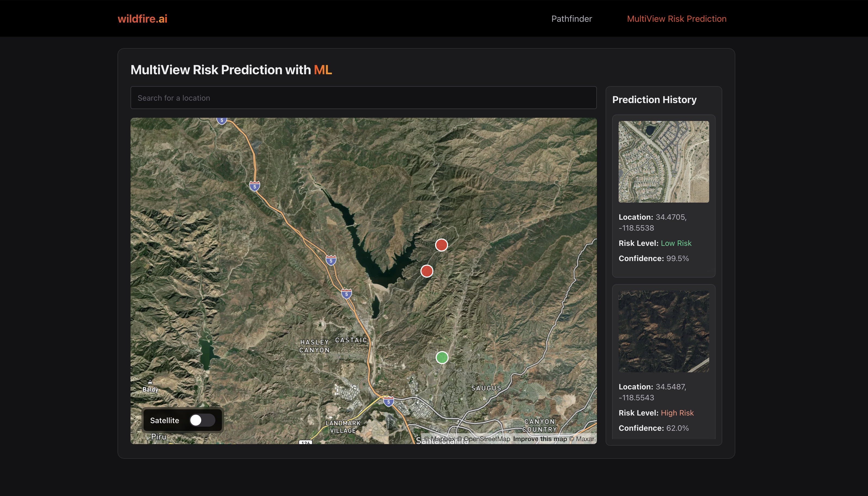Open the Pathfinder page

coord(571,19)
